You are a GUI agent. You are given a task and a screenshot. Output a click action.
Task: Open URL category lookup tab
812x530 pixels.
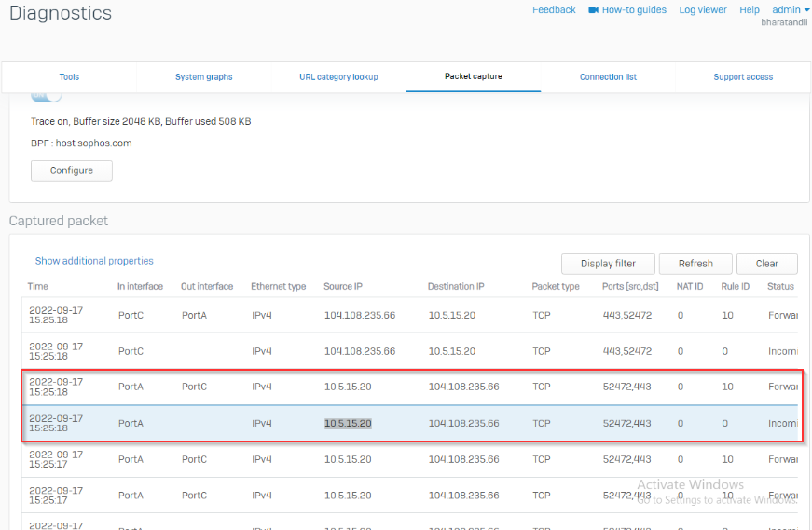point(338,77)
